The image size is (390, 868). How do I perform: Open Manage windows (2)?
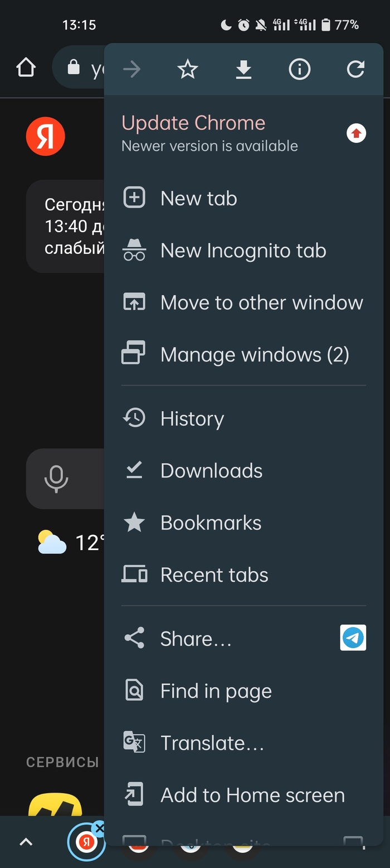click(255, 355)
